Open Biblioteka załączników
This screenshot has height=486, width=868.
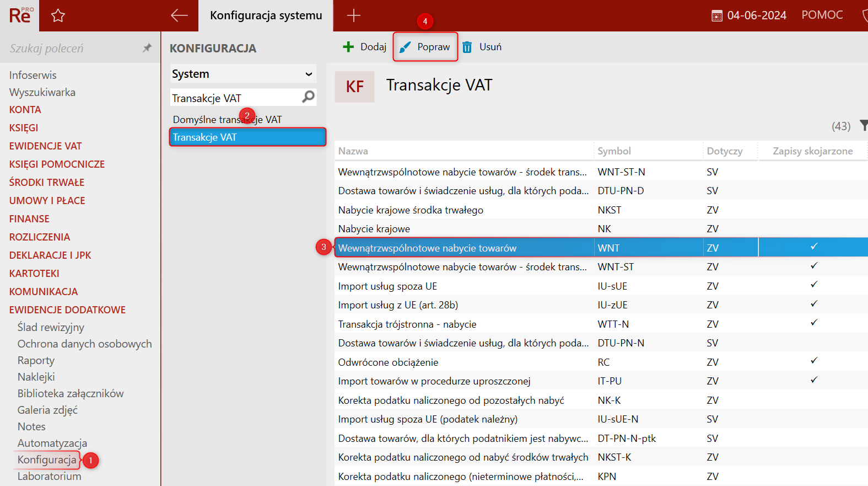click(71, 393)
